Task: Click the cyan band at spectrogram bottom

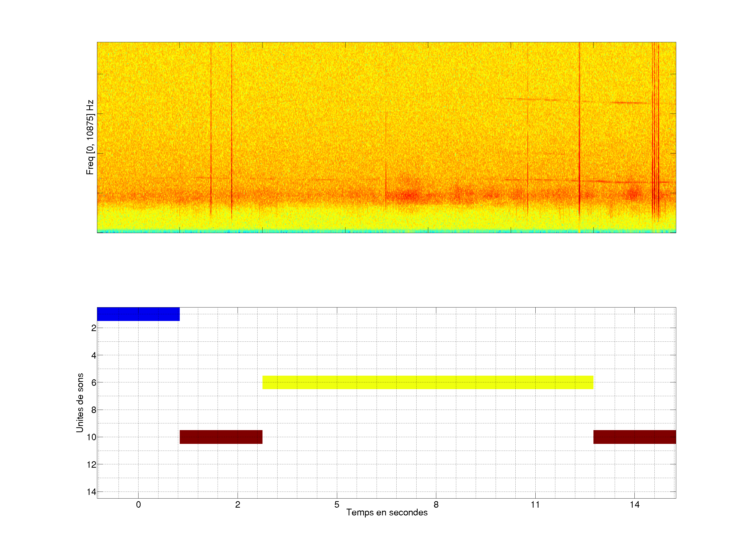Action: click(386, 231)
